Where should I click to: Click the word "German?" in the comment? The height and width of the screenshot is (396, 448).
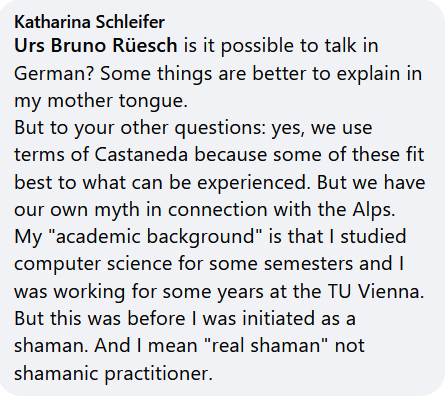55,74
